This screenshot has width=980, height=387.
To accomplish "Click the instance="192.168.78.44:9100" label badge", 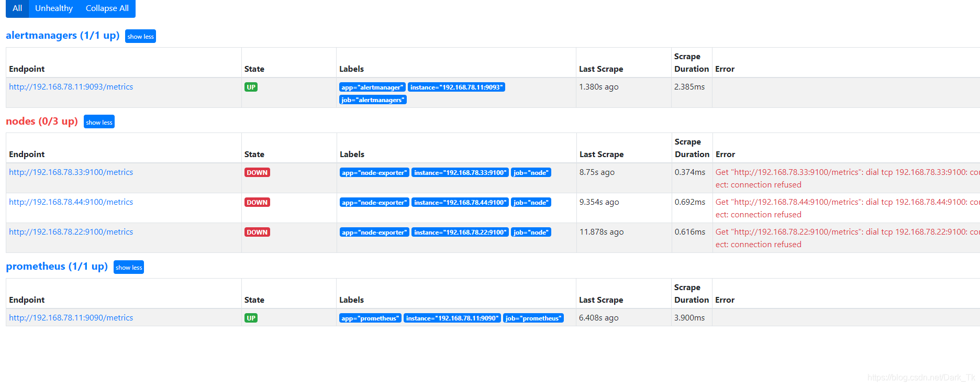I will (460, 203).
